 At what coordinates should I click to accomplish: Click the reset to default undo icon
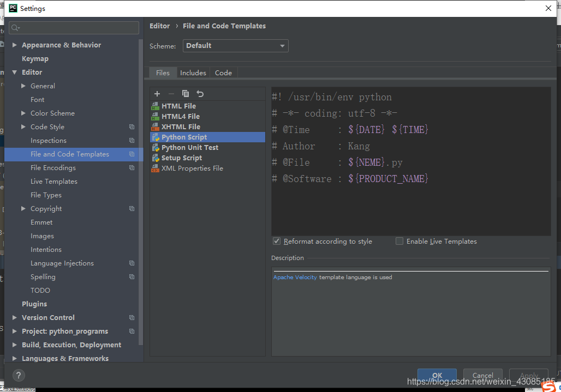(200, 94)
